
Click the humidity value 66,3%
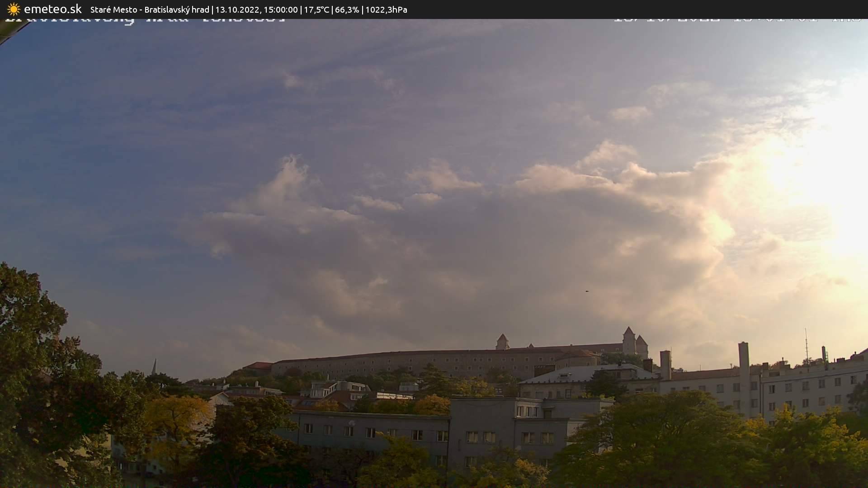pyautogui.click(x=346, y=9)
